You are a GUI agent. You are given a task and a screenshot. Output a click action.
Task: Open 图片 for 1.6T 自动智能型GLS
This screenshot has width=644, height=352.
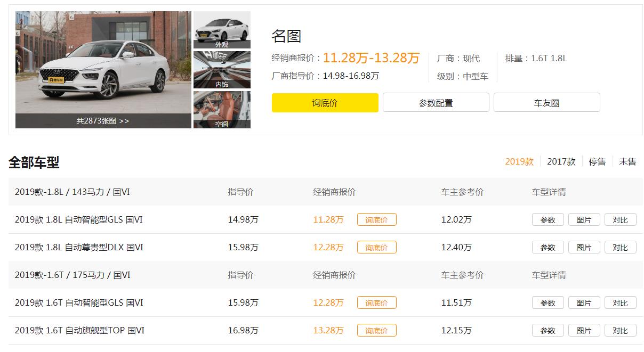[x=584, y=302]
